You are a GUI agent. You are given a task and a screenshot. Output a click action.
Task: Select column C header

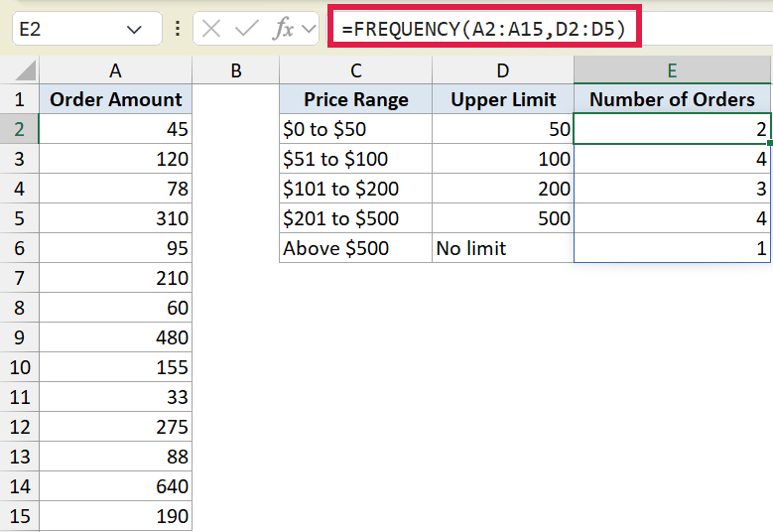(355, 70)
